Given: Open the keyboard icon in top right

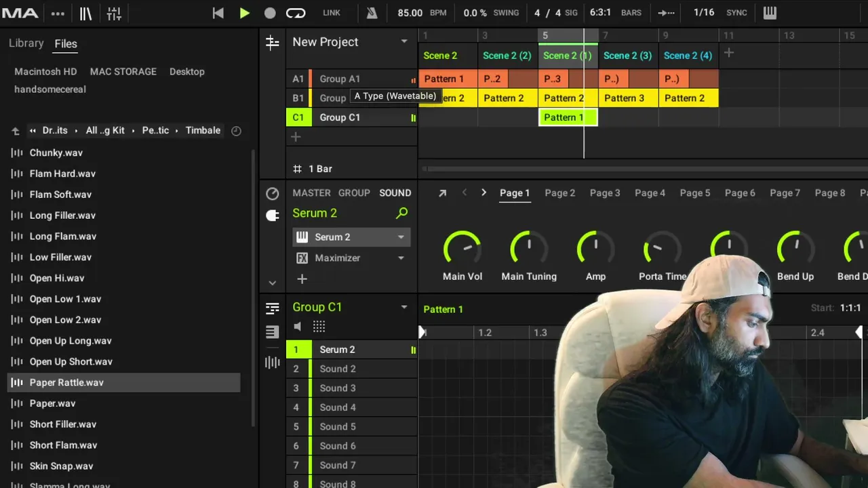Looking at the screenshot, I should pos(770,13).
